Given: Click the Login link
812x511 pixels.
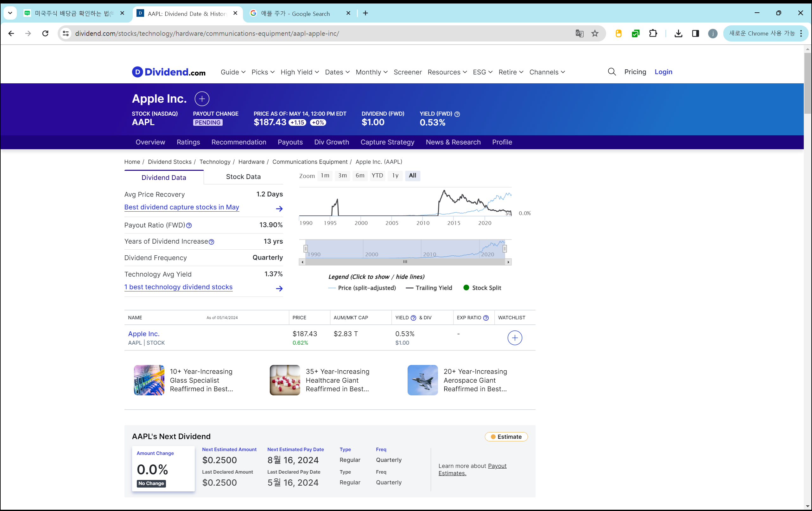Looking at the screenshot, I should [x=663, y=72].
